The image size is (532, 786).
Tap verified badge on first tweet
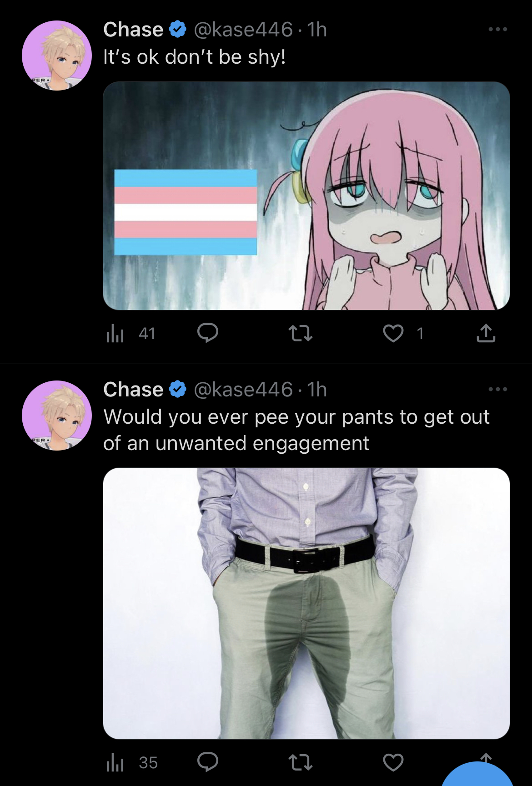[178, 30]
